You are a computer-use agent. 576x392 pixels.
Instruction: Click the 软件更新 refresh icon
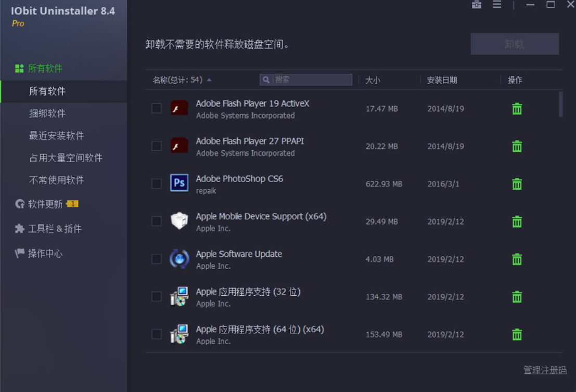click(19, 204)
